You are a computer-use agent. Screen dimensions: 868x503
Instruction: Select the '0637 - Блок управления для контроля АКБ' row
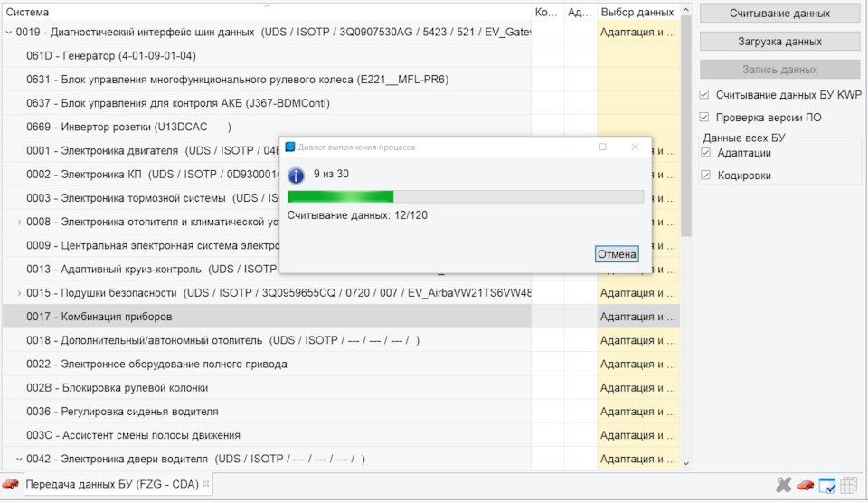[267, 103]
